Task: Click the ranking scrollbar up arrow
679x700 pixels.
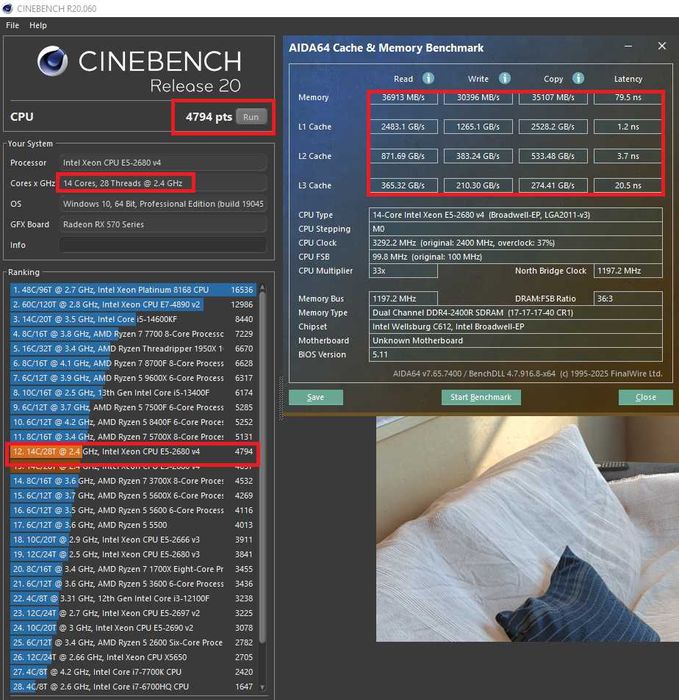Action: coord(262,288)
